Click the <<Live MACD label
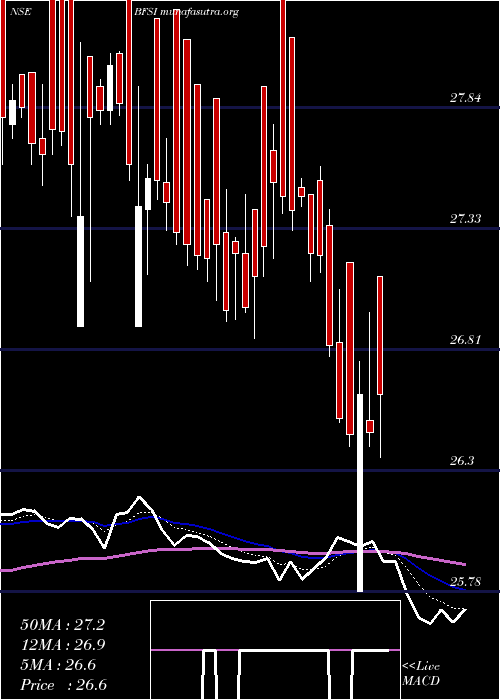This screenshot has height=700, width=500. click(421, 674)
